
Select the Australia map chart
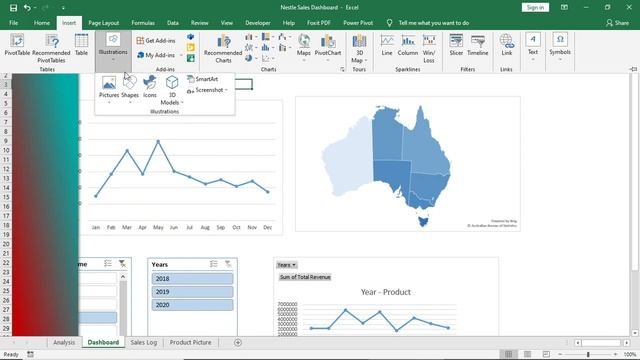[x=408, y=164]
